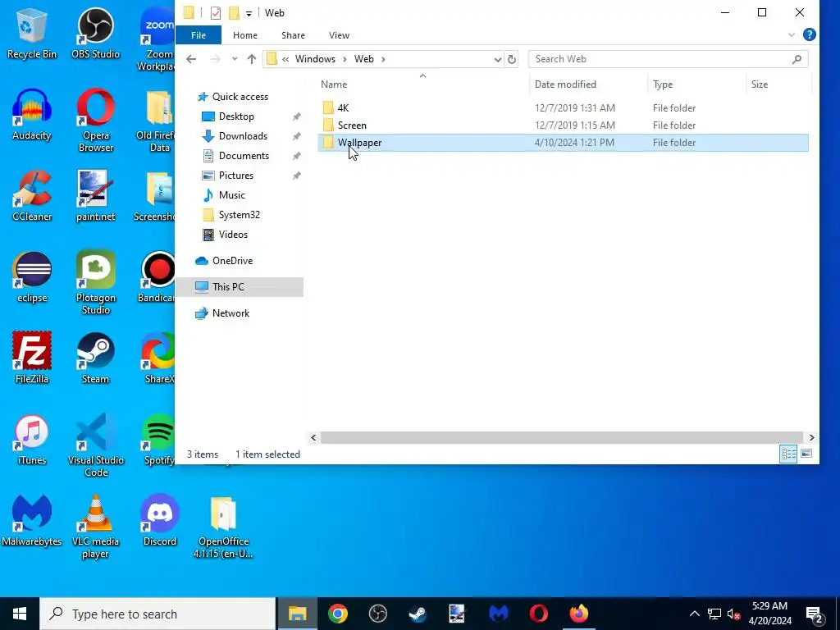Go up one level to Windows folder
The height and width of the screenshot is (630, 840).
point(252,59)
